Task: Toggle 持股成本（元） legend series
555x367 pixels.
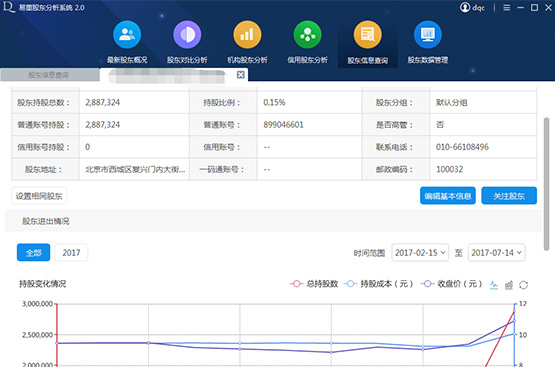Action: coord(379,284)
